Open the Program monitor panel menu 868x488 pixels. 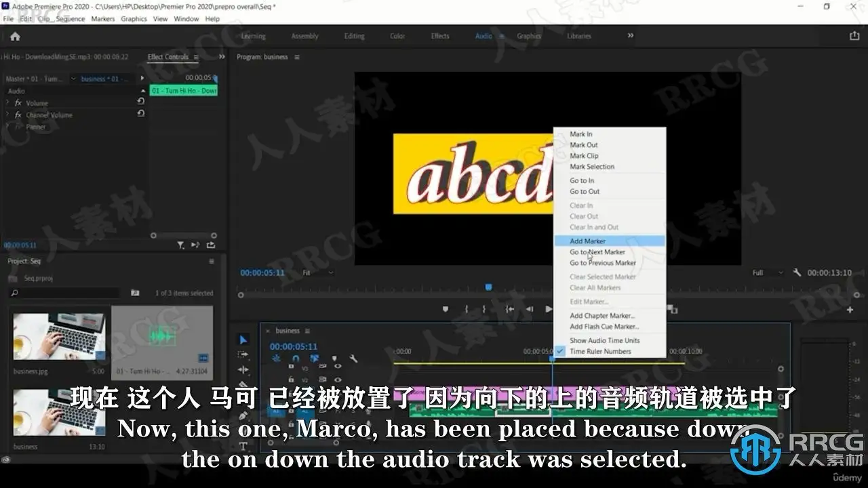296,57
